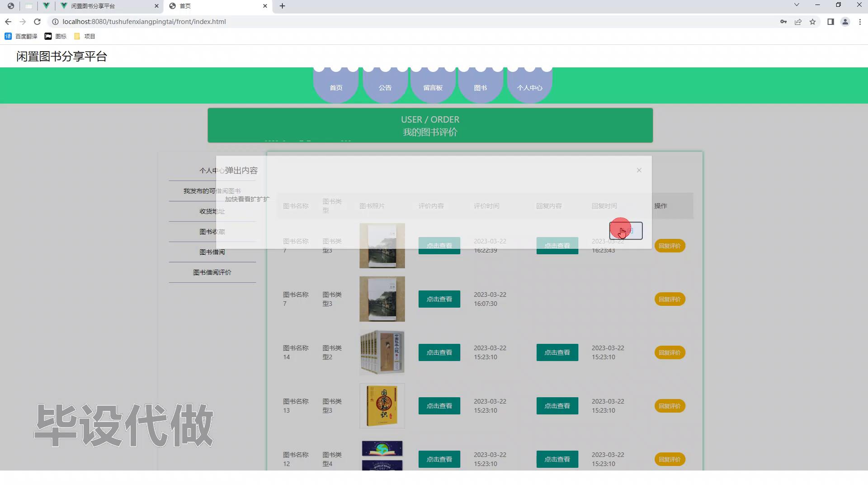Image resolution: width=868 pixels, height=485 pixels.
Task: Open the profile avatar icon
Action: click(x=845, y=22)
